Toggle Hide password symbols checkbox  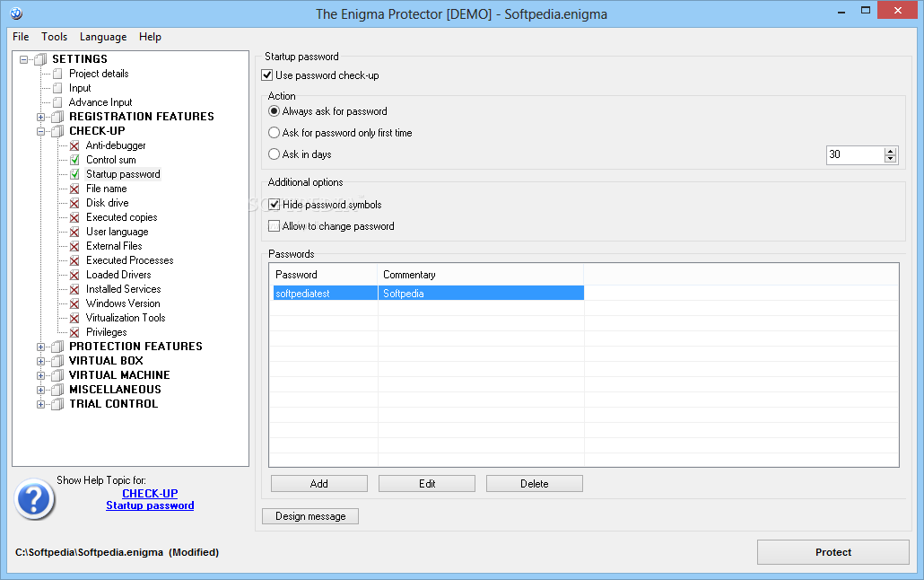pos(274,204)
